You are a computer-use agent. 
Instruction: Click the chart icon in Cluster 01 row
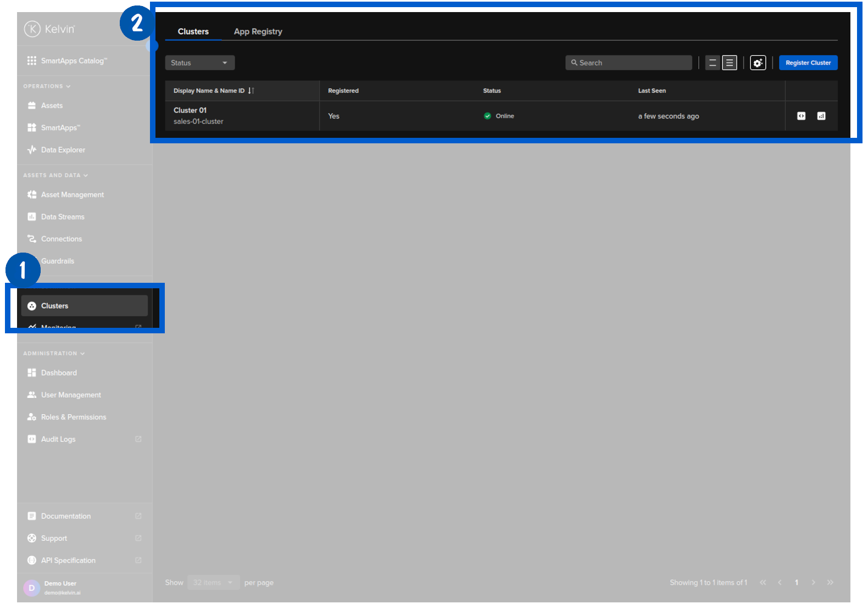(821, 116)
